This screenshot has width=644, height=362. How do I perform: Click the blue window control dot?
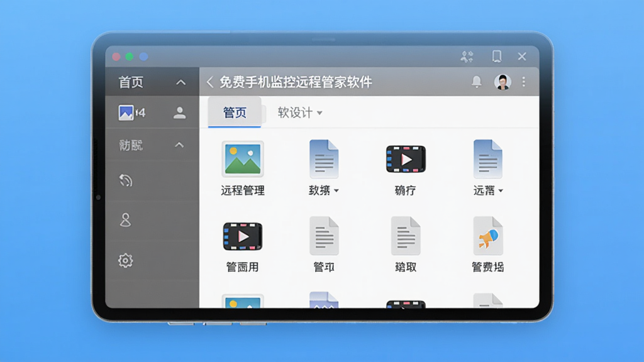(x=144, y=57)
